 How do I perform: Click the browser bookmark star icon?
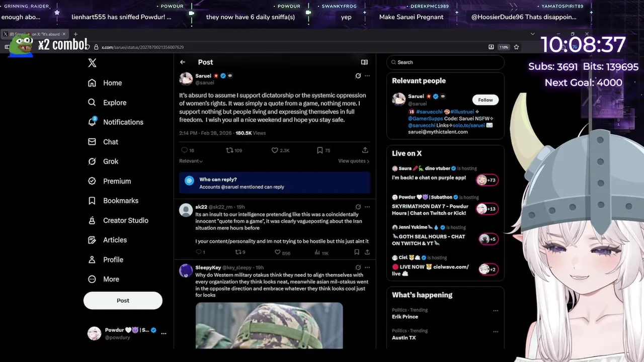(x=516, y=47)
